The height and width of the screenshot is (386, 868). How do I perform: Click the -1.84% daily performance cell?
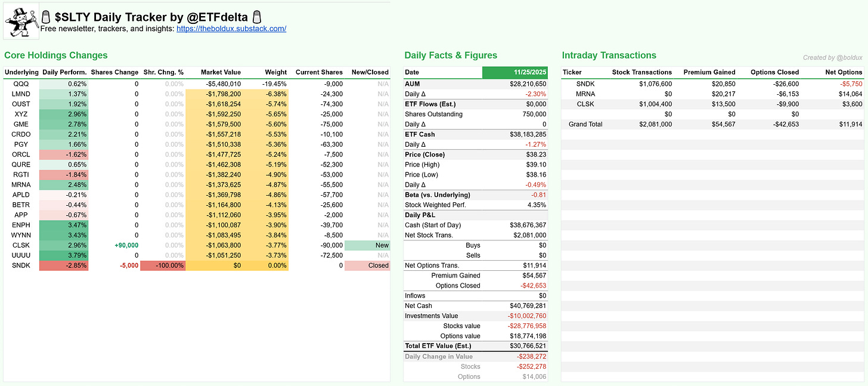[64, 175]
